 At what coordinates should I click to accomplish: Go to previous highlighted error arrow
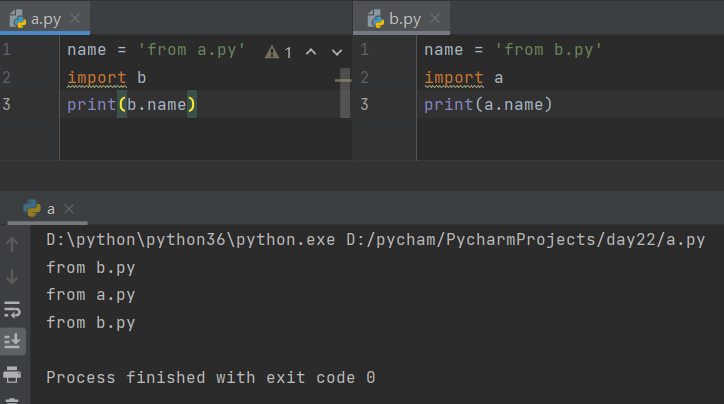[x=310, y=52]
